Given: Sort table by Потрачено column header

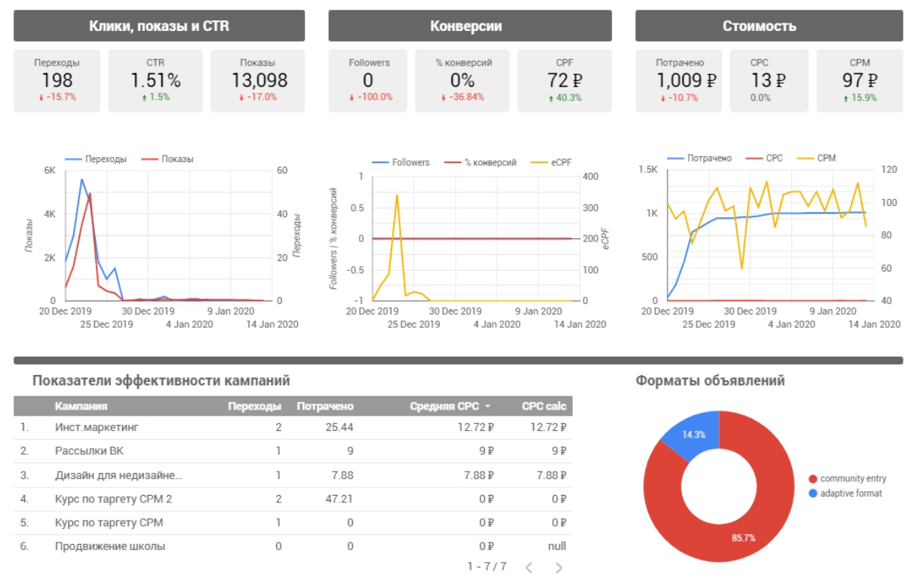Looking at the screenshot, I should [x=325, y=407].
